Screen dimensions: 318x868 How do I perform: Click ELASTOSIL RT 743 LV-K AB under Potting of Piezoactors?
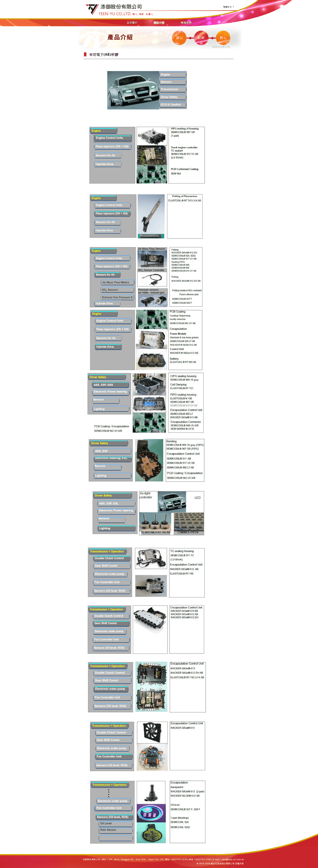click(x=185, y=201)
